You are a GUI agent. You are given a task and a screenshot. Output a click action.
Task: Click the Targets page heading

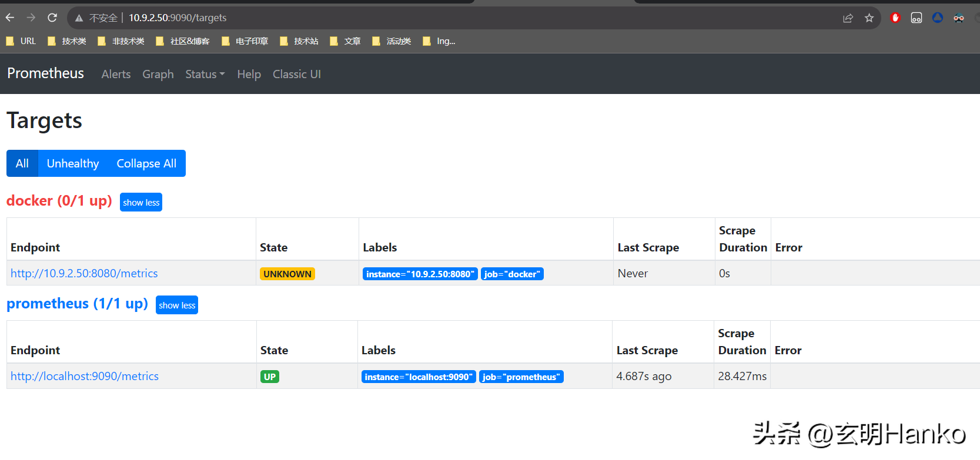pyautogui.click(x=45, y=120)
